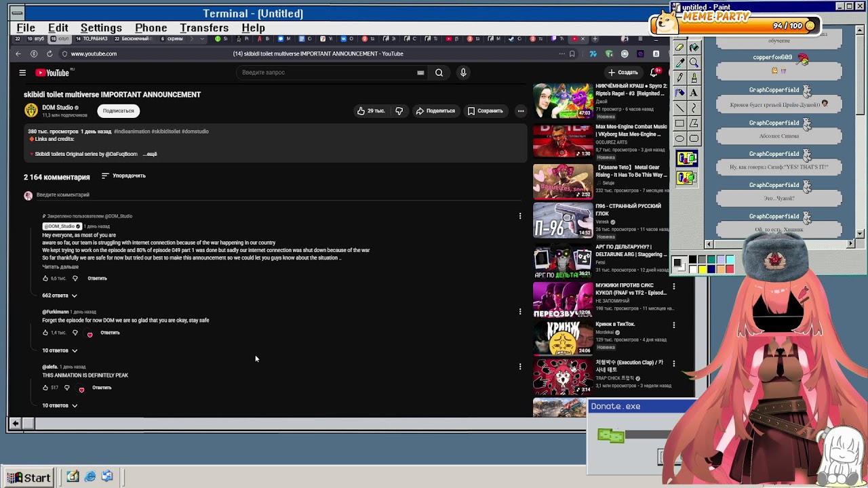Screen dimensions: 868x488
Task: Expand replies under alefa's comment
Action: (60, 405)
